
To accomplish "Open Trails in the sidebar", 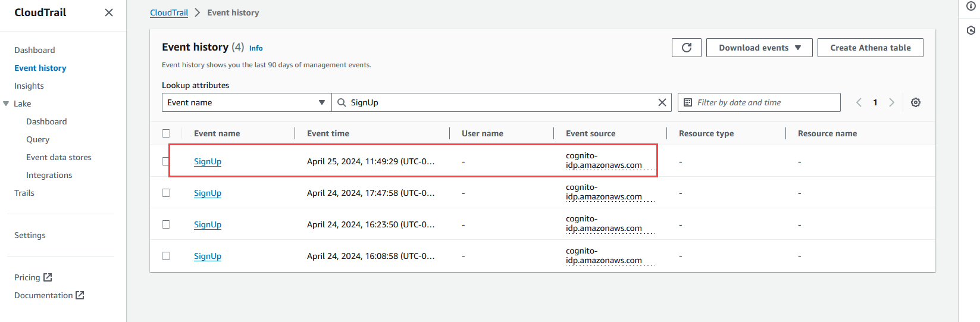I will point(24,193).
